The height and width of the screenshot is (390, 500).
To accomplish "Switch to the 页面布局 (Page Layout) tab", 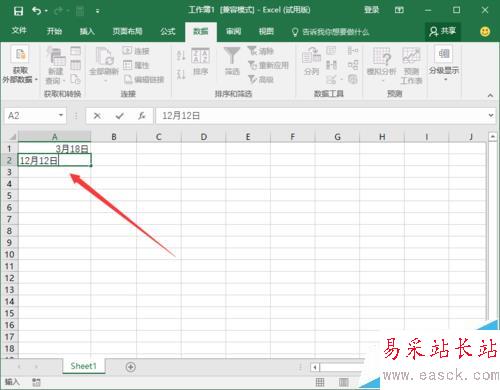I will point(127,31).
